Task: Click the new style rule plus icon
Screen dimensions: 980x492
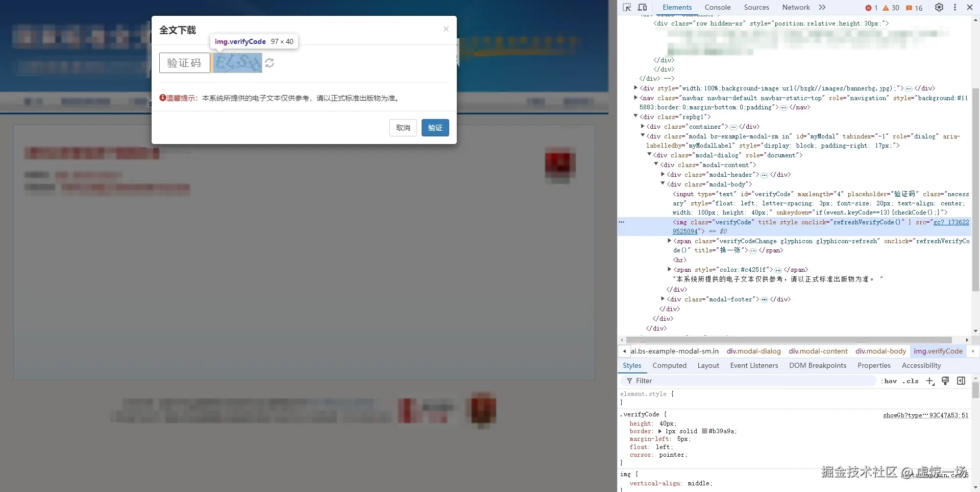Action: 930,381
